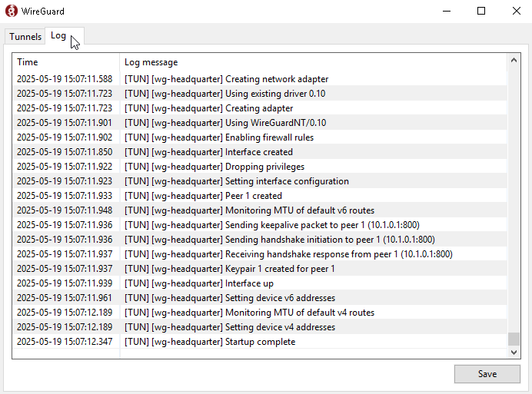Click timestamp 2025-05-19 15:07:11.961
The height and width of the screenshot is (394, 532).
65,298
